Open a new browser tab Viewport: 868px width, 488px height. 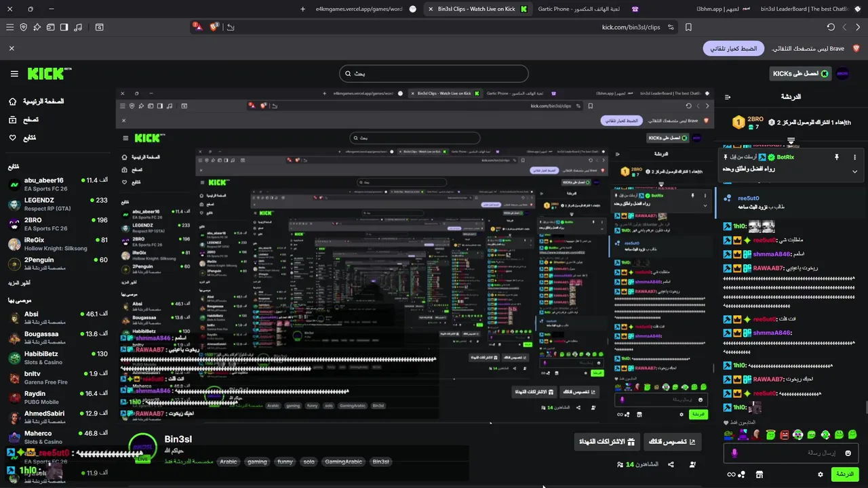pos(302,9)
